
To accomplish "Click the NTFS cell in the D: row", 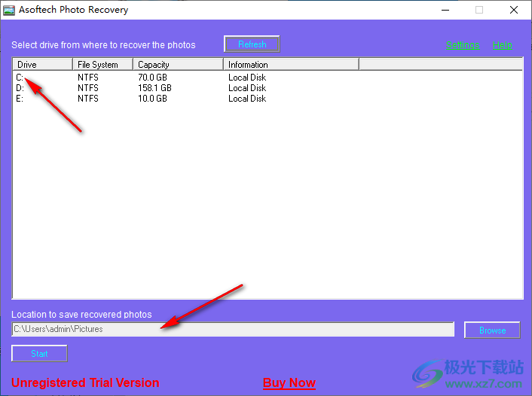I will (88, 88).
